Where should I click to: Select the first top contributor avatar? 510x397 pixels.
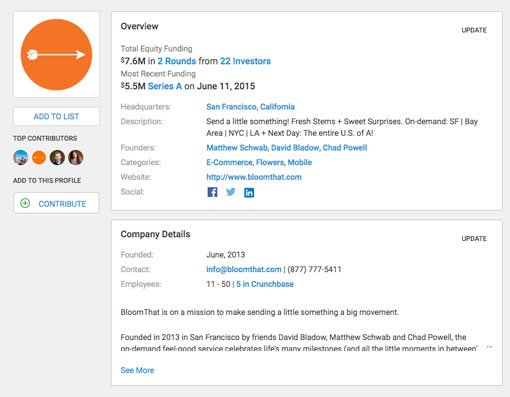tap(20, 157)
